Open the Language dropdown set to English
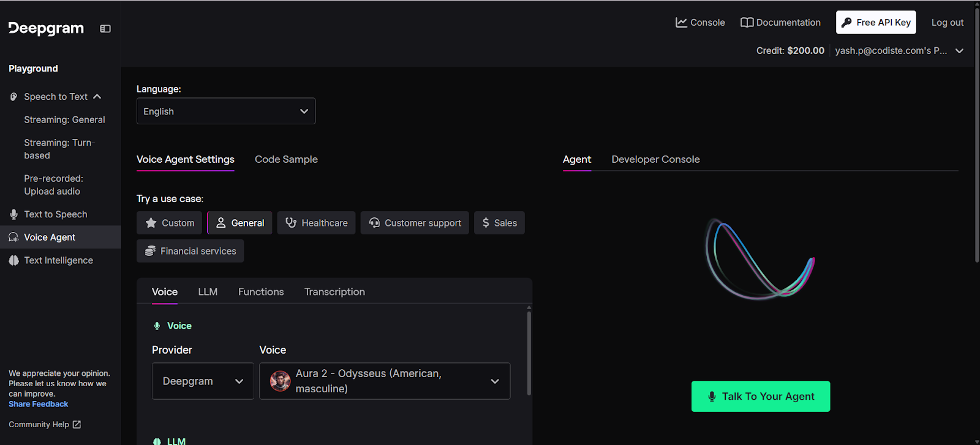 [x=225, y=111]
